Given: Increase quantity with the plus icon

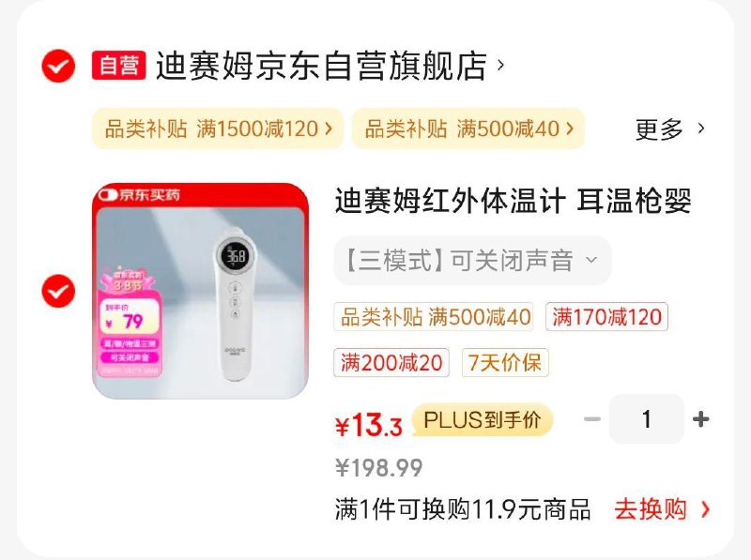Looking at the screenshot, I should 700,419.
